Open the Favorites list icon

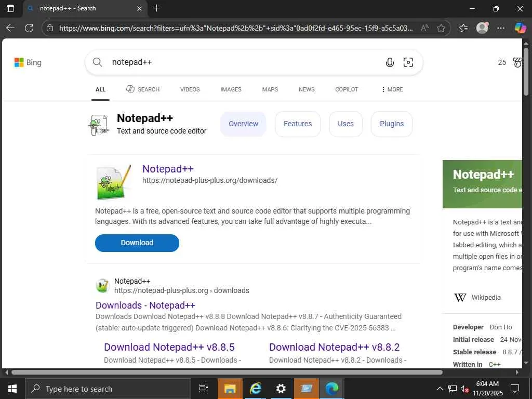point(463,28)
